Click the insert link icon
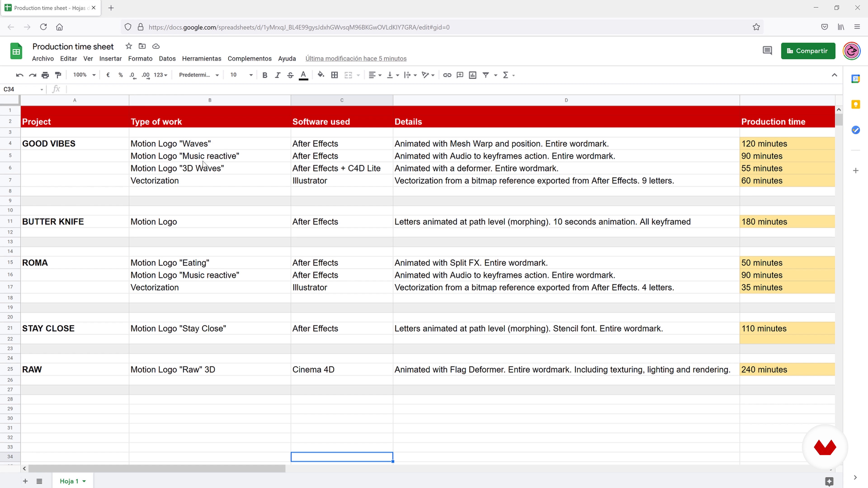Viewport: 868px width, 488px height. (447, 75)
